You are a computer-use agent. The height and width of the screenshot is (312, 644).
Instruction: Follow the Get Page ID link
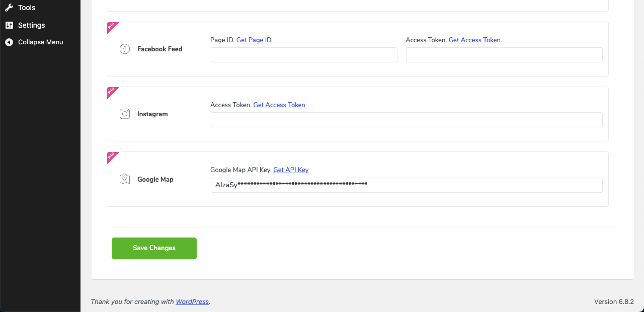click(254, 40)
